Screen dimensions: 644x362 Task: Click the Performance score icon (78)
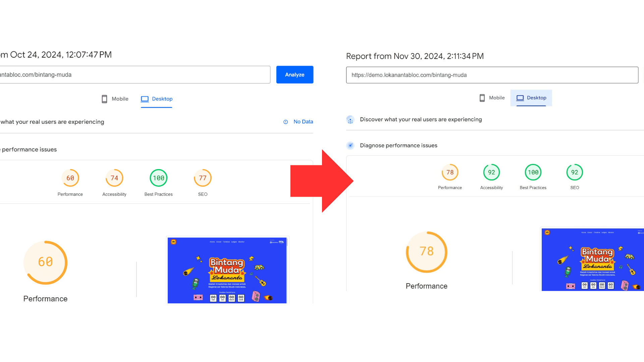tap(449, 172)
